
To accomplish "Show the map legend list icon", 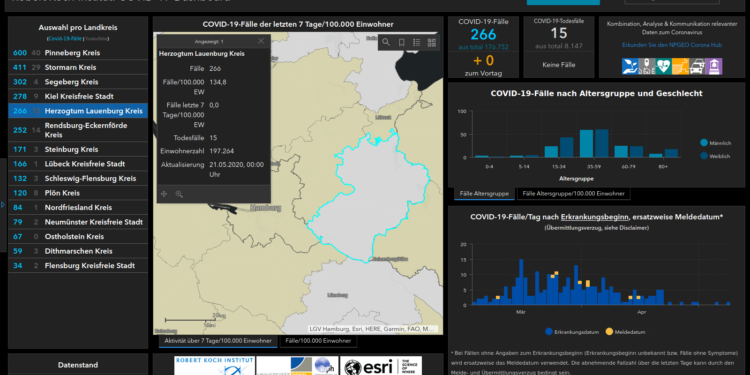I will (417, 43).
